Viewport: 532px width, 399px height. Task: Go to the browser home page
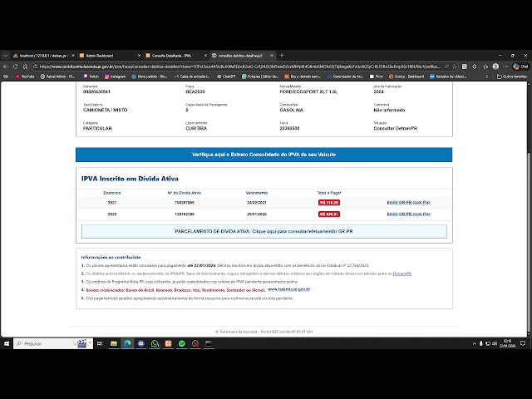click(x=26, y=66)
